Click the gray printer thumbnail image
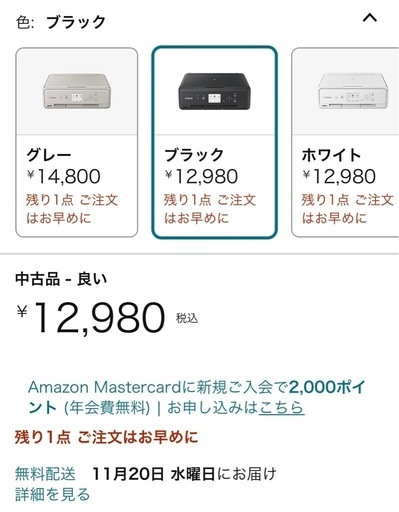Image resolution: width=399 pixels, height=512 pixels. point(77,91)
